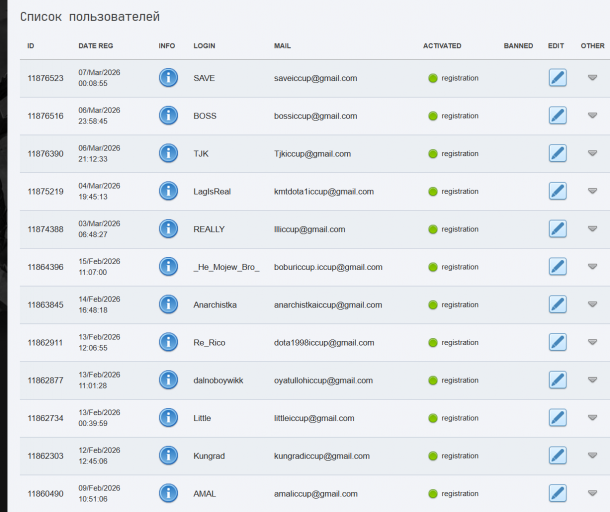Show info for user LagIsReal
Screen dimensions: 610x512
tap(168, 191)
